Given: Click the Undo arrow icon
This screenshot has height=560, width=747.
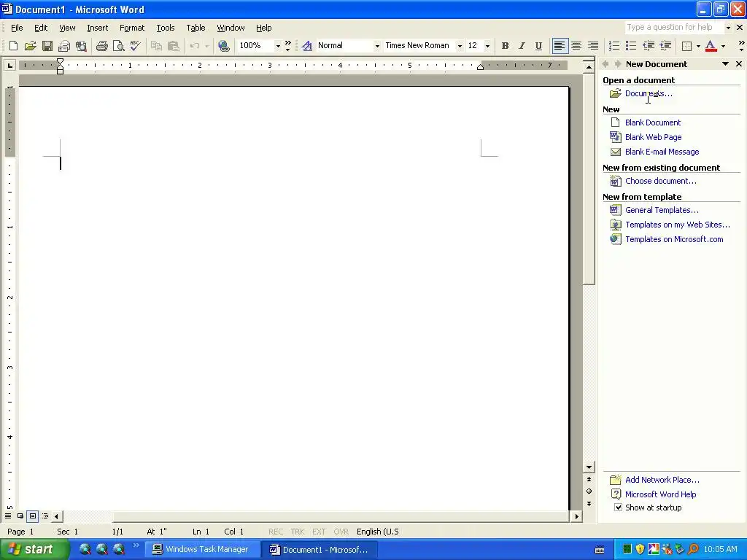Looking at the screenshot, I should point(194,46).
